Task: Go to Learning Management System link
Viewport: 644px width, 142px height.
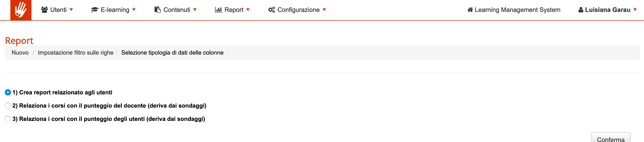Action: (x=517, y=10)
